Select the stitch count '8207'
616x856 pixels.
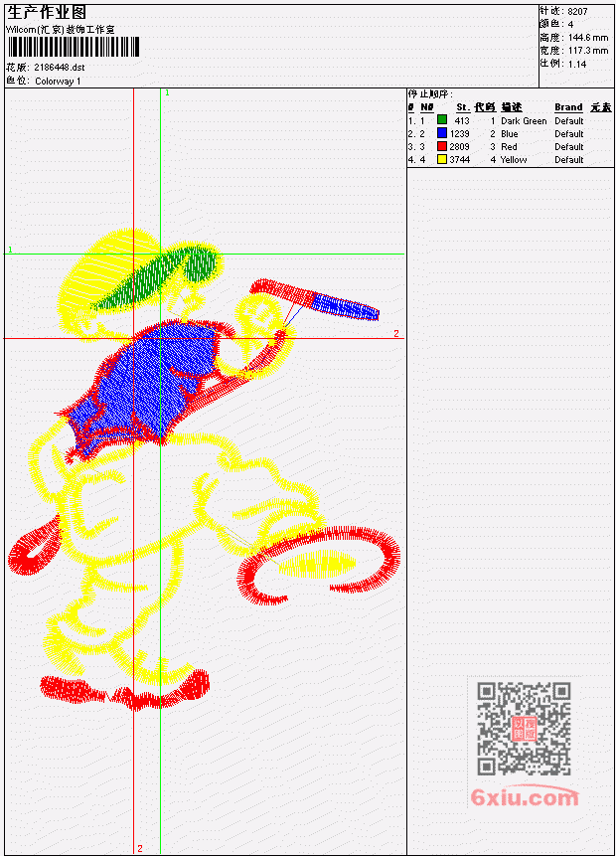pos(577,12)
